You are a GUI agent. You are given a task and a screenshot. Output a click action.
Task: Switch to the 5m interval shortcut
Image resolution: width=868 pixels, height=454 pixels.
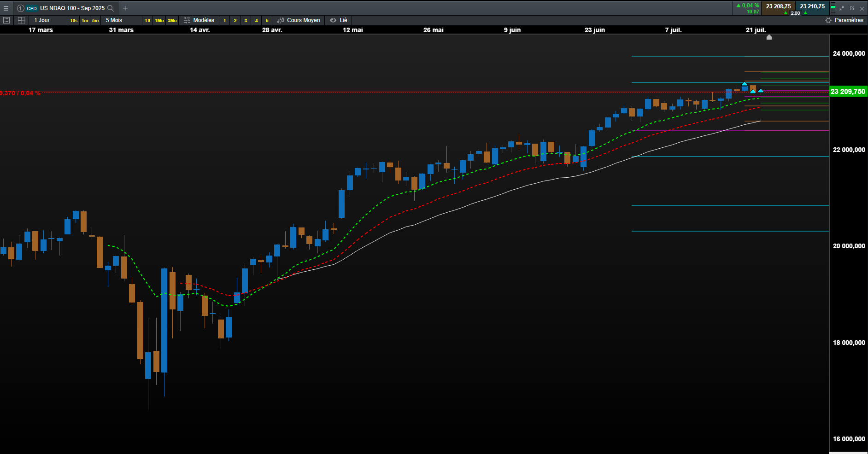click(x=95, y=20)
